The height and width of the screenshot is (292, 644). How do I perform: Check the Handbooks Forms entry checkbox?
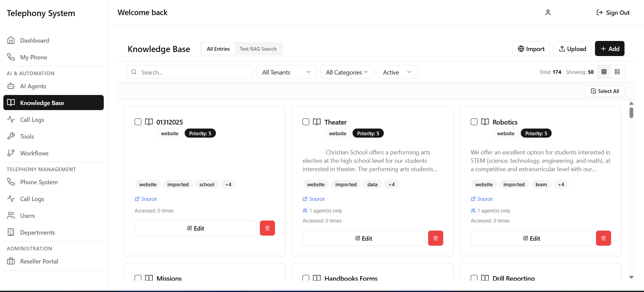pos(306,278)
